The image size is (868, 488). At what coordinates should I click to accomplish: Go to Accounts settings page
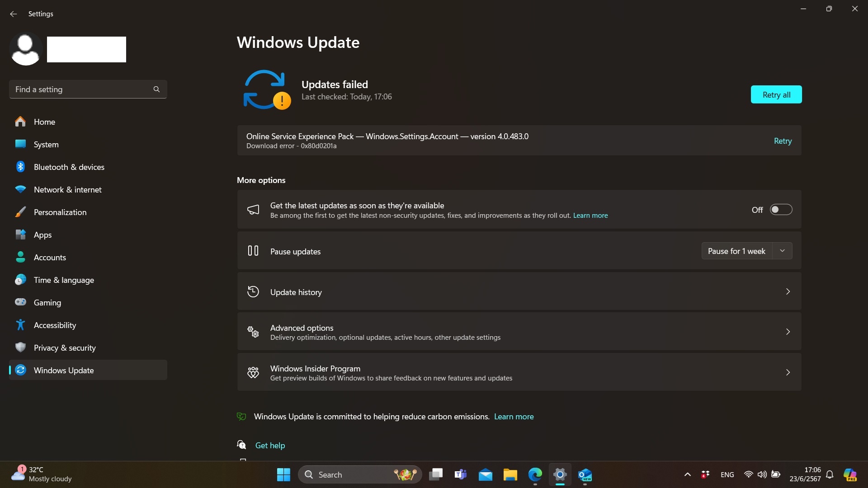(x=50, y=257)
